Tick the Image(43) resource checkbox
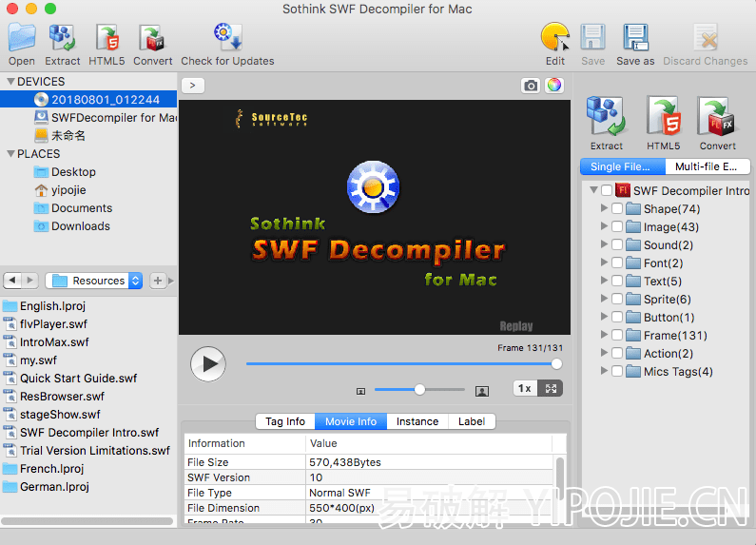The height and width of the screenshot is (545, 756). 617,227
